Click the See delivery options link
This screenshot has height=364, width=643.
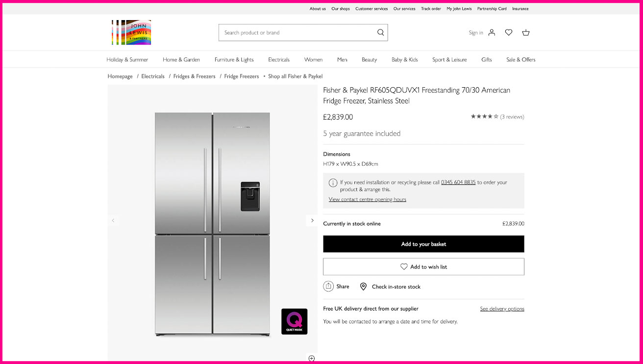tap(502, 309)
